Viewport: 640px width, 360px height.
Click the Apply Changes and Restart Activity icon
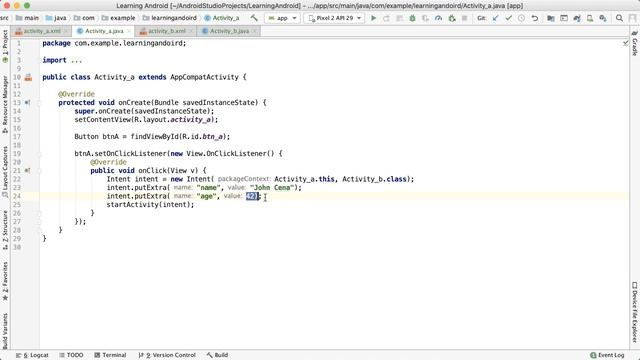[386, 18]
